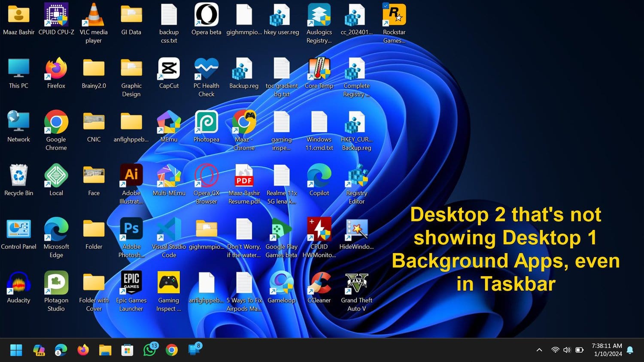
Task: Open Audacity audio editor
Action: pyautogui.click(x=18, y=282)
